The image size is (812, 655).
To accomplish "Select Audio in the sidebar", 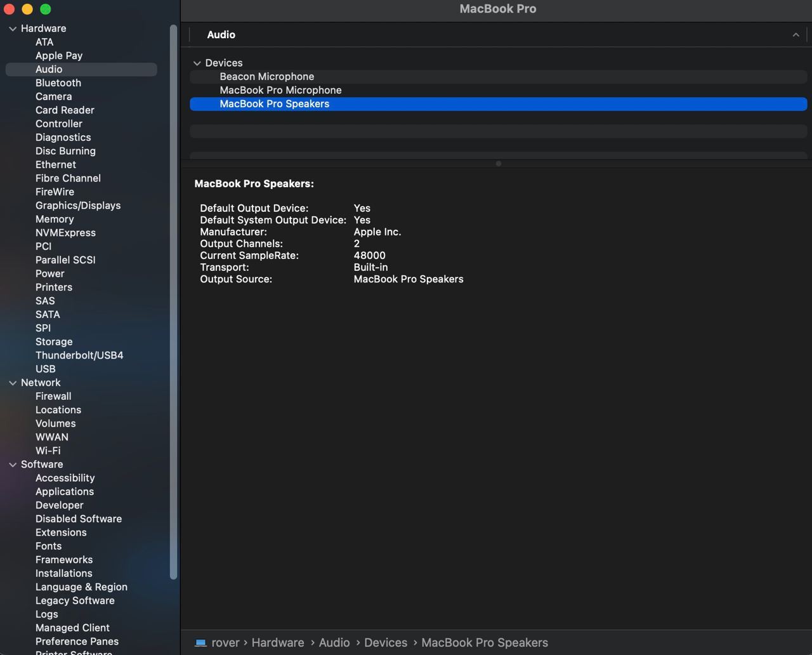I will tap(81, 69).
